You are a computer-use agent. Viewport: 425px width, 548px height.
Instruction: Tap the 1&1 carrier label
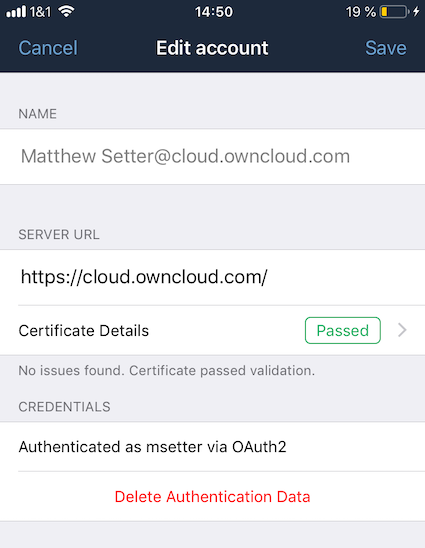pos(40,12)
